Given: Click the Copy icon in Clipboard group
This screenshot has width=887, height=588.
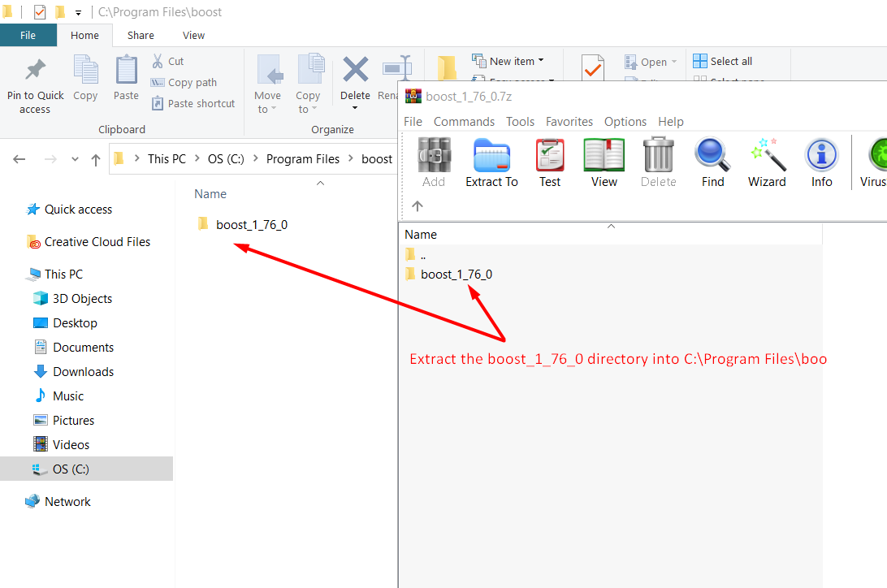Looking at the screenshot, I should click(x=85, y=70).
